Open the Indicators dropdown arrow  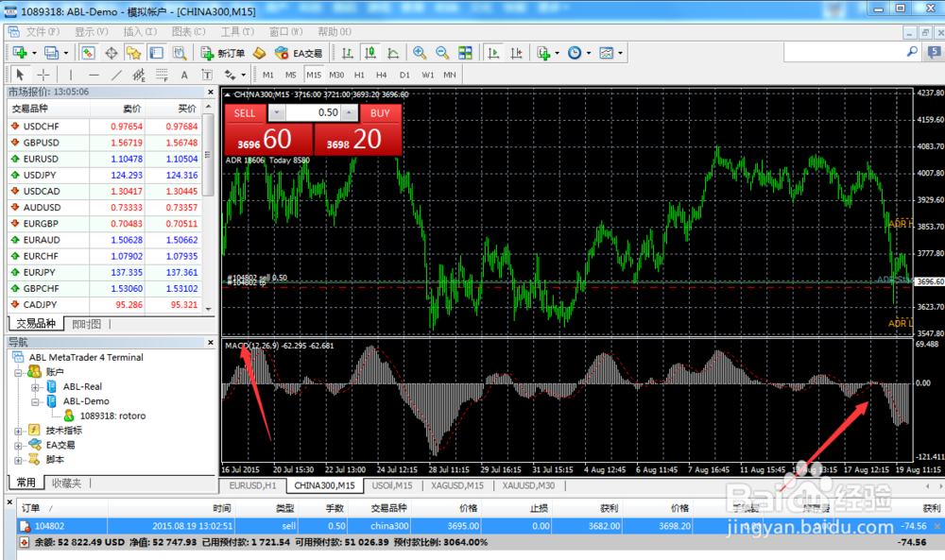pos(557,53)
